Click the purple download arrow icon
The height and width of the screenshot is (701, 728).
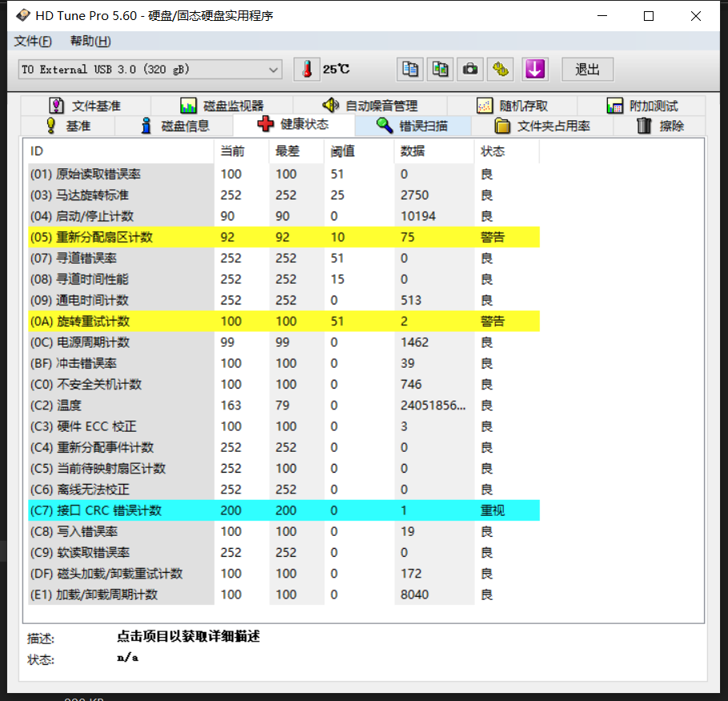(x=534, y=70)
